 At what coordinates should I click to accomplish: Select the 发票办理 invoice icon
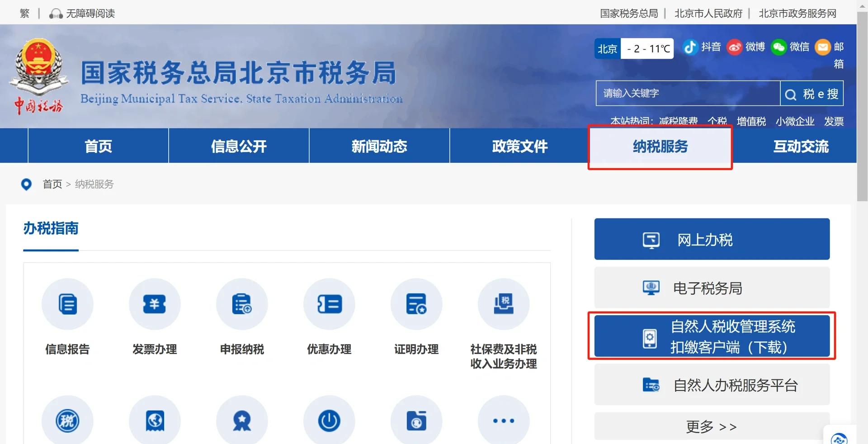(x=155, y=304)
